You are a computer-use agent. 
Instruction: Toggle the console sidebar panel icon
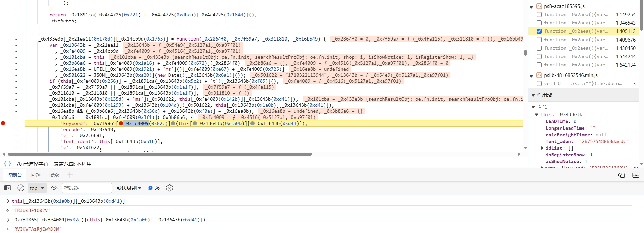coord(7,188)
